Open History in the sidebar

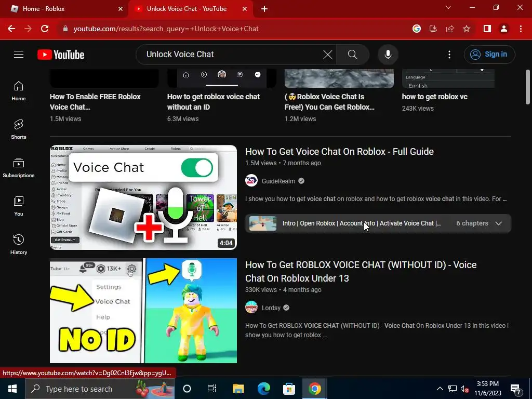tap(19, 244)
